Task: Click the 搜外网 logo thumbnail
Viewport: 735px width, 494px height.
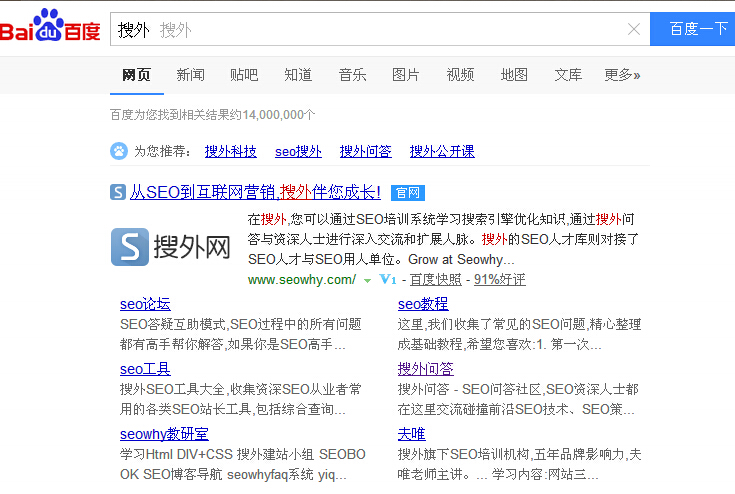Action: (171, 247)
